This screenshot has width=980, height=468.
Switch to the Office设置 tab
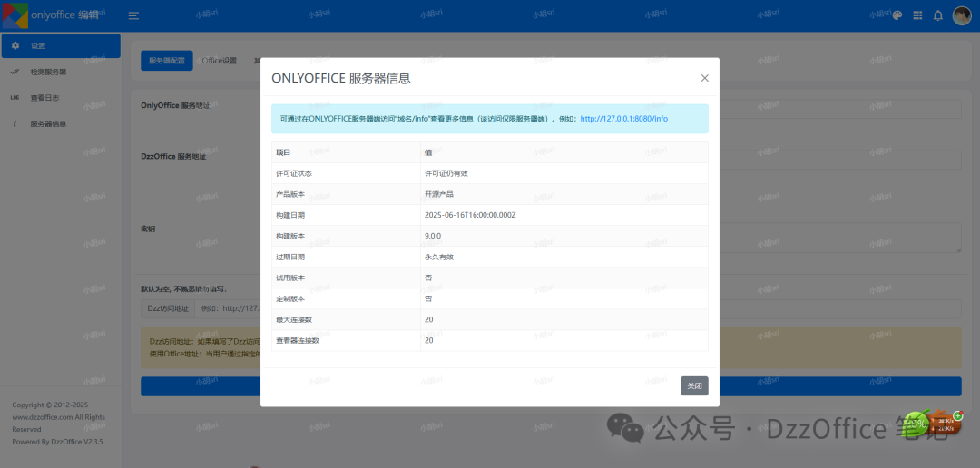point(220,61)
